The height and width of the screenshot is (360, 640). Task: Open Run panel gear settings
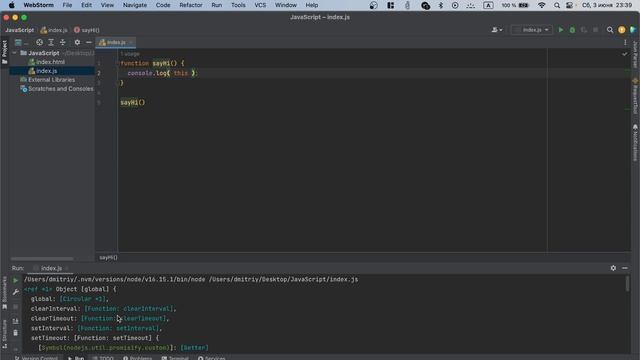[x=613, y=268]
